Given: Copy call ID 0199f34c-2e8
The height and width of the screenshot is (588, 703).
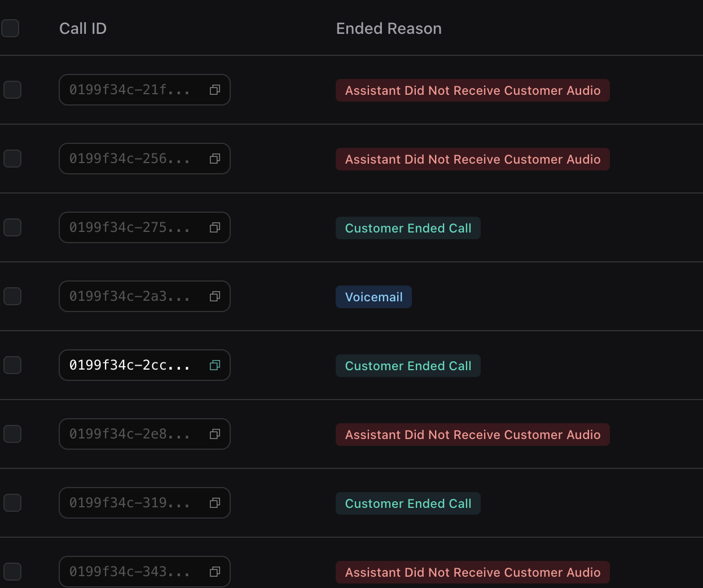Looking at the screenshot, I should [x=215, y=435].
